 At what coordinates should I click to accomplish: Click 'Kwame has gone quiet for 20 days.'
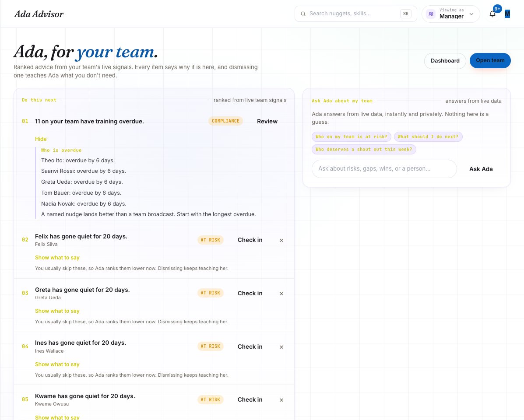(x=85, y=396)
